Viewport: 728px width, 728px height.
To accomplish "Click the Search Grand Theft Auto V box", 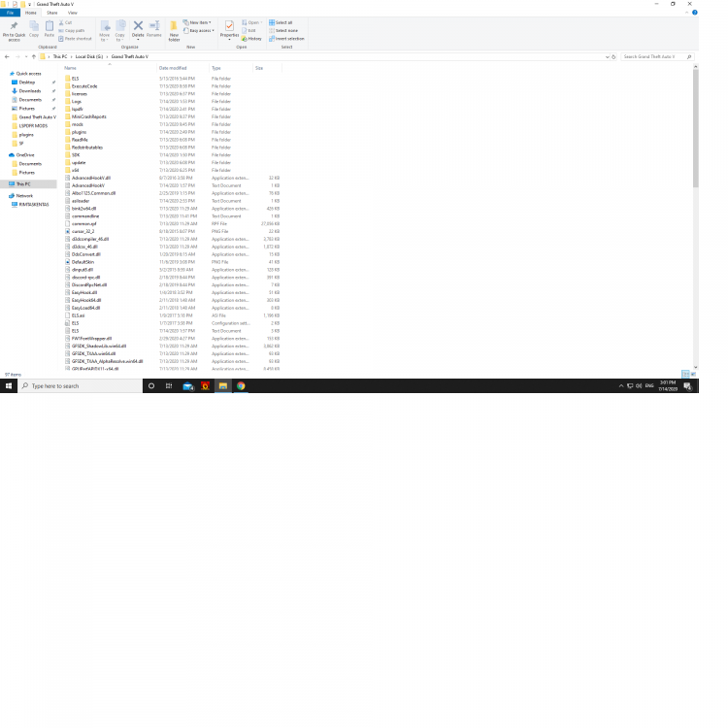I will [656, 56].
